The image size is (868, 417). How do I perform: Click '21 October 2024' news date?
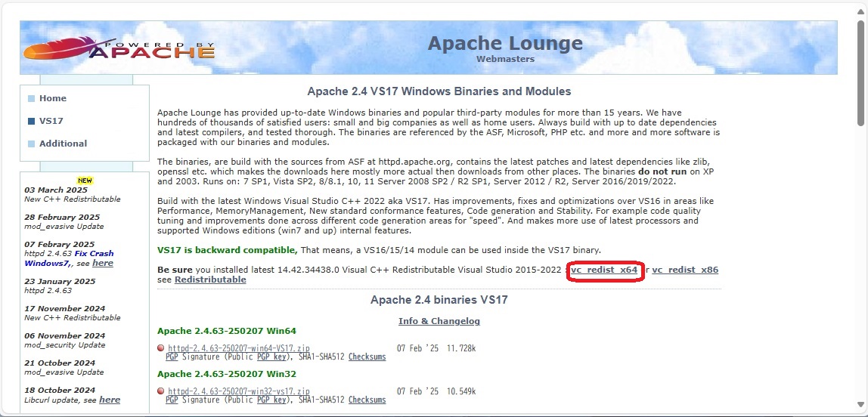(x=60, y=363)
